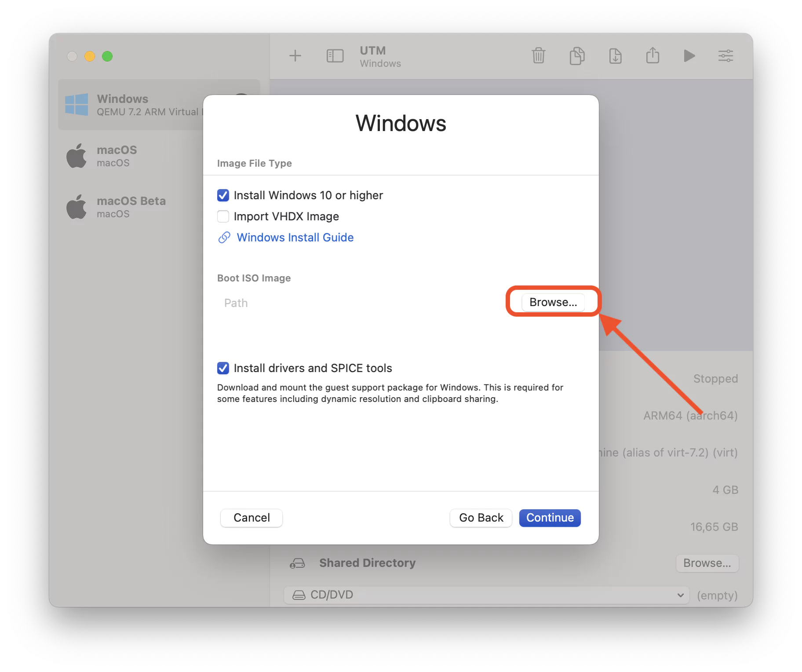This screenshot has width=802, height=672.
Task: Select the macOS VM in the sidebar
Action: tap(159, 156)
